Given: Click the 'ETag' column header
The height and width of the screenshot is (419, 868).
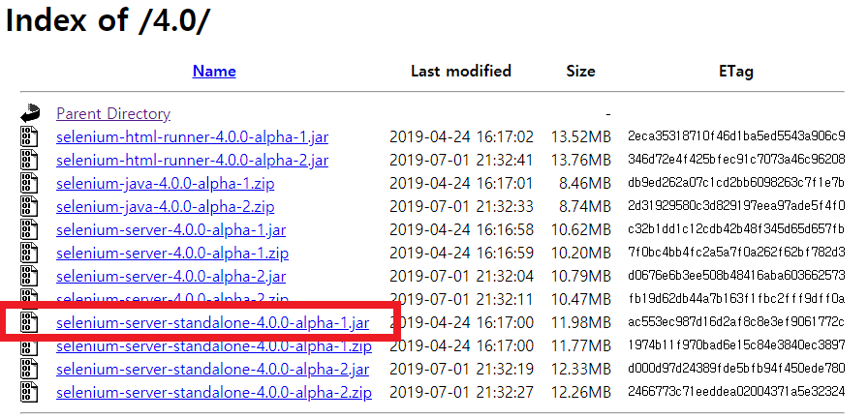Looking at the screenshot, I should pos(735,71).
